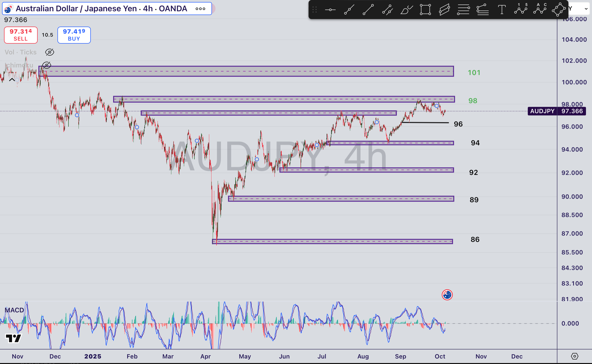Select the Horizontal Line tool
592x364 pixels.
(x=464, y=9)
